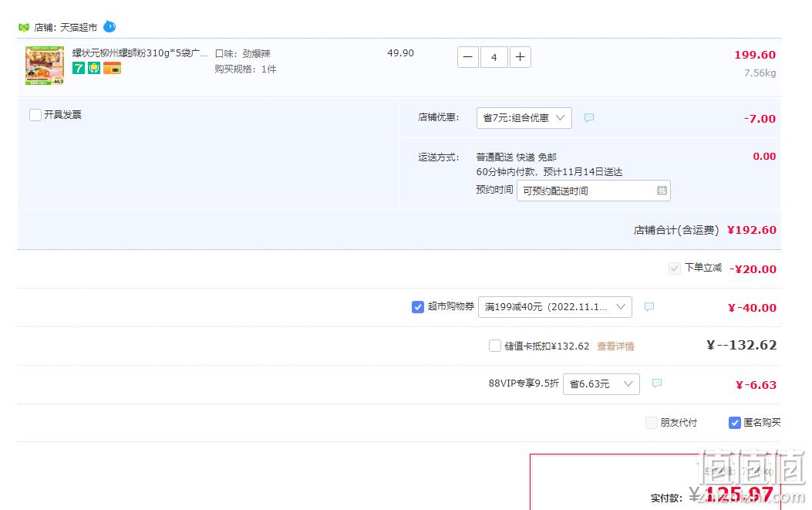Click the comment icon beside the store discount dropdown
The width and height of the screenshot is (812, 510).
[589, 117]
